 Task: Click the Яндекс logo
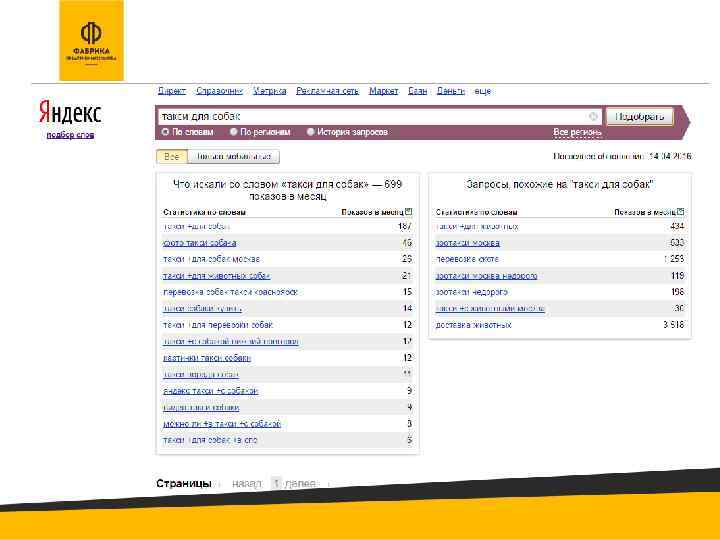click(x=70, y=112)
